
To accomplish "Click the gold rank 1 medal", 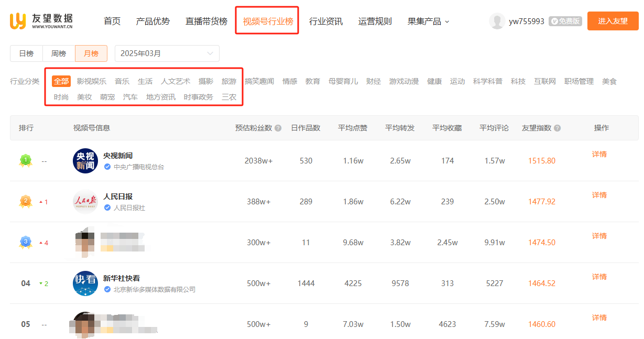I will [25, 160].
